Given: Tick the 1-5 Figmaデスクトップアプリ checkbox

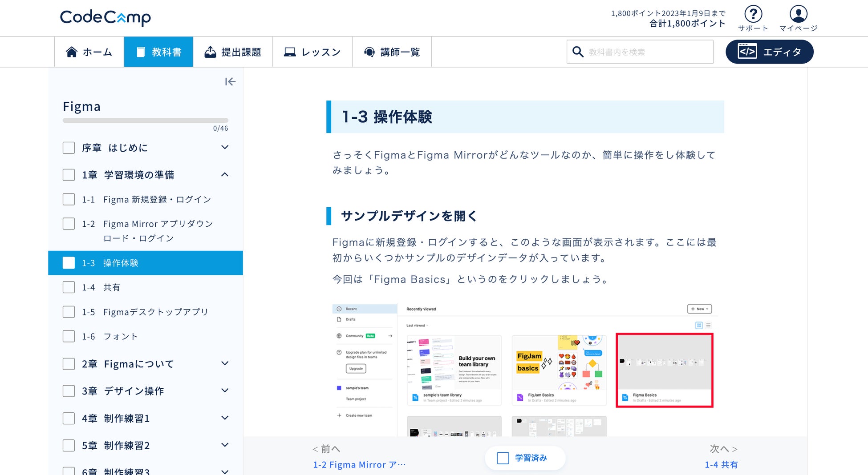Looking at the screenshot, I should click(69, 312).
